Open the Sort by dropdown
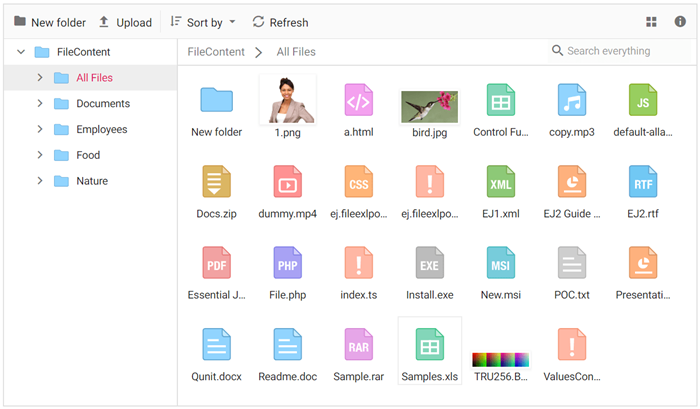700x409 pixels. tap(204, 22)
